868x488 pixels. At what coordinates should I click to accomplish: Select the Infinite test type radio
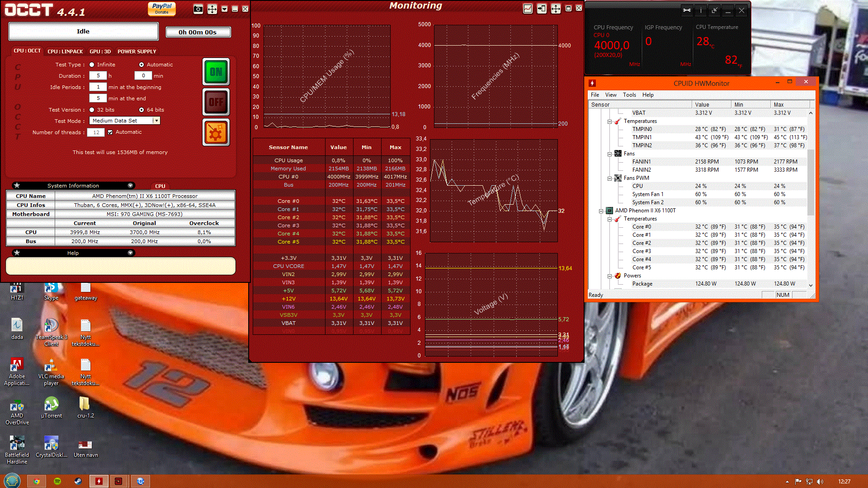click(92, 65)
